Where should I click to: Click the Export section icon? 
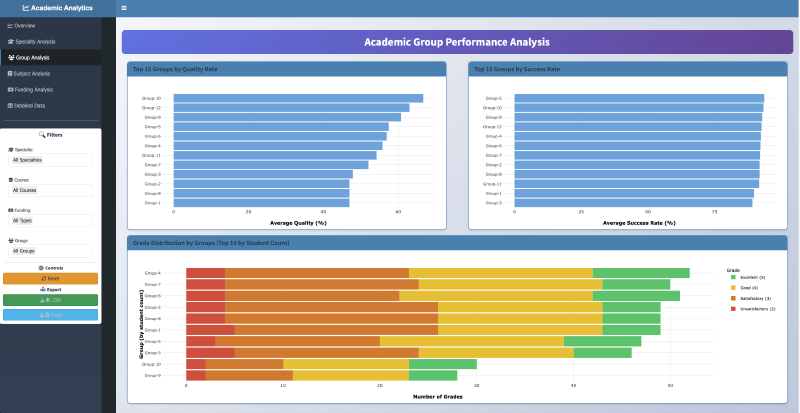tap(43, 289)
